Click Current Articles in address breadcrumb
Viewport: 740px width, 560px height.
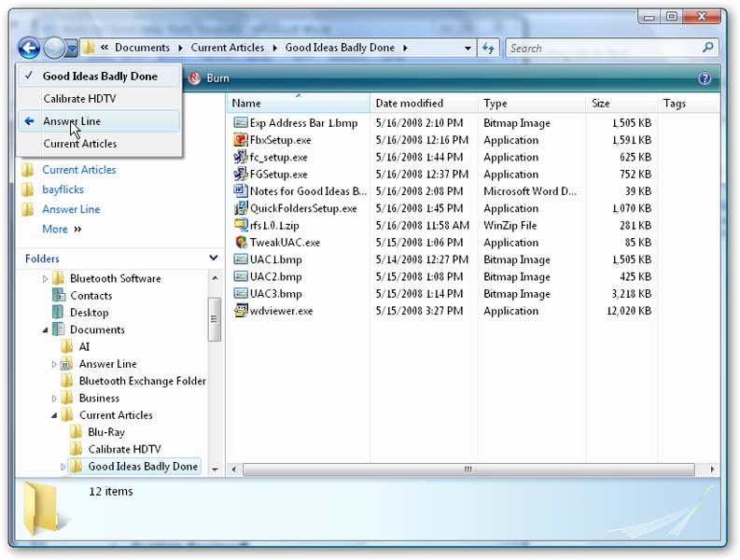(228, 48)
